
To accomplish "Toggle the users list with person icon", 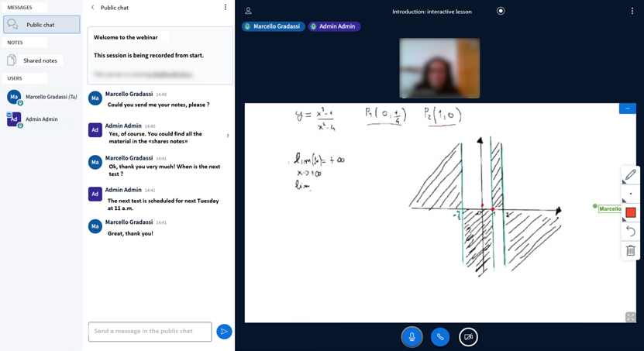I will tap(248, 11).
